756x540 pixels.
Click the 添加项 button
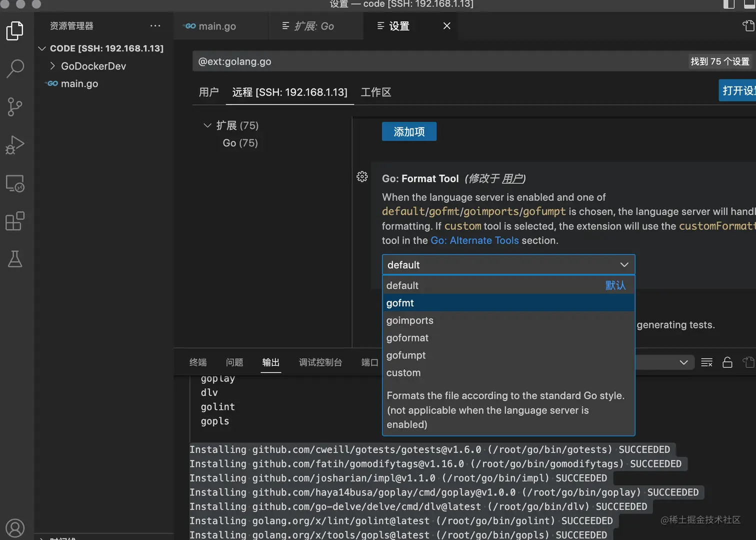pyautogui.click(x=409, y=131)
